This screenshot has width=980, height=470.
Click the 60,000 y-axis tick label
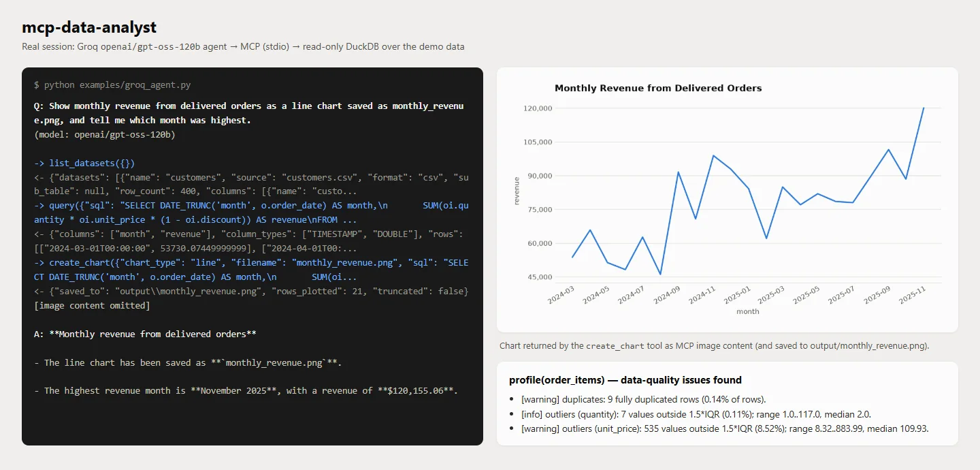click(x=540, y=243)
